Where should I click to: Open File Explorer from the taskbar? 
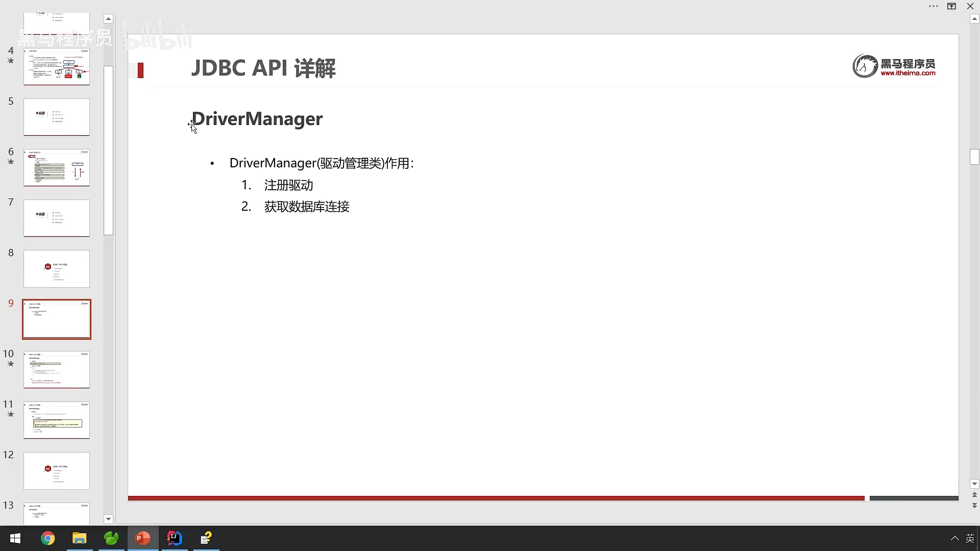(x=80, y=538)
